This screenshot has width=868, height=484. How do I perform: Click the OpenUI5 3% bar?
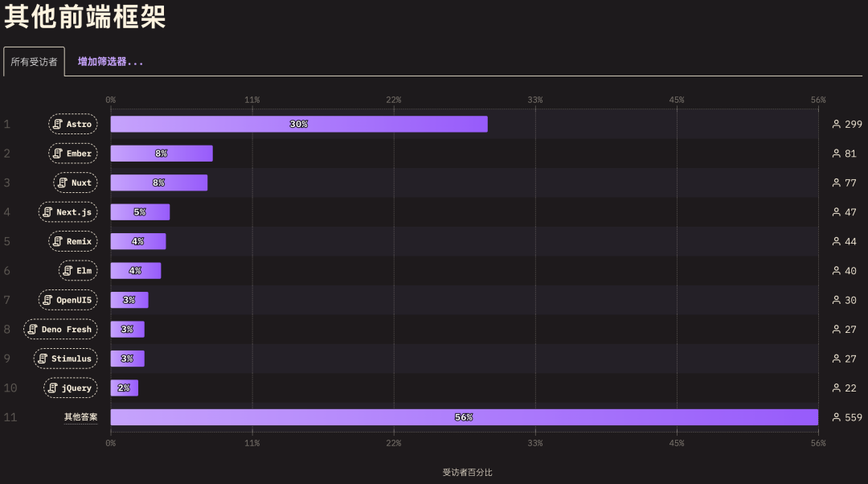(x=129, y=300)
